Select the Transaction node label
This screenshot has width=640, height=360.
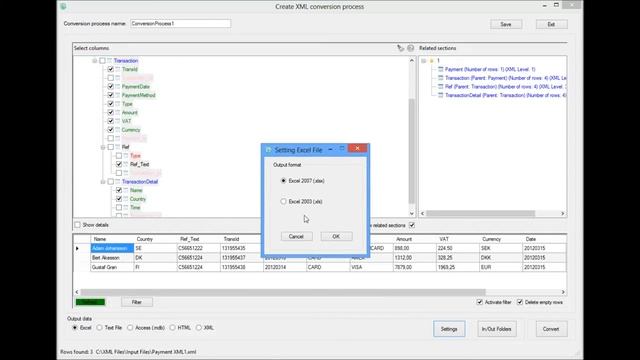click(126, 61)
